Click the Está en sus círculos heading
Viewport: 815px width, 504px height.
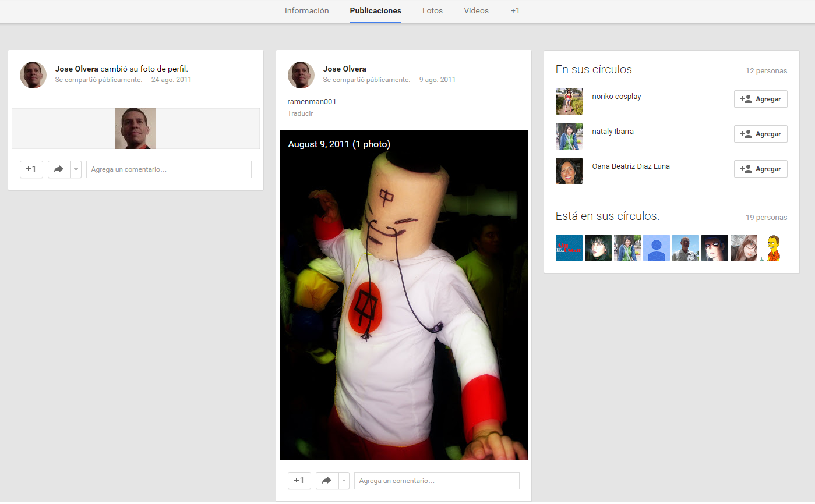click(608, 216)
